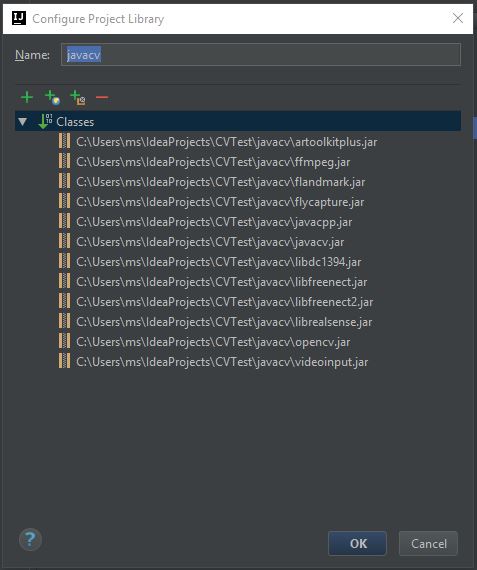Select the javacpp.jar path entry
477x570 pixels.
click(x=214, y=221)
